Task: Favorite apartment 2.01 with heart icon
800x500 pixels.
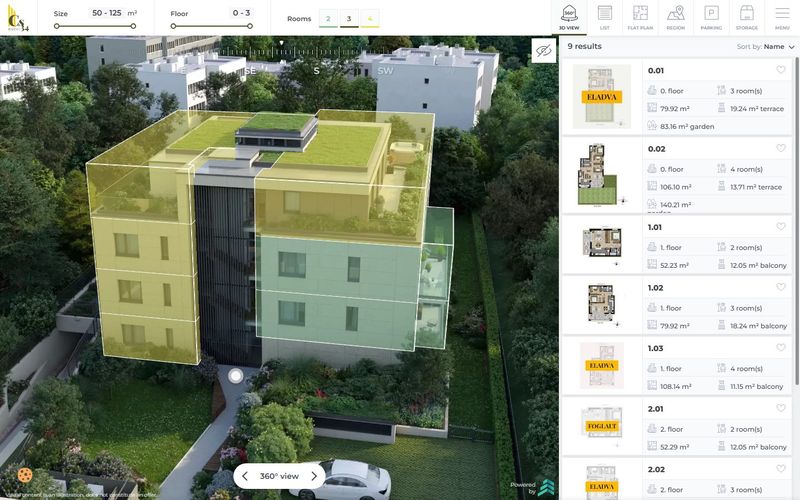Action: tap(781, 408)
